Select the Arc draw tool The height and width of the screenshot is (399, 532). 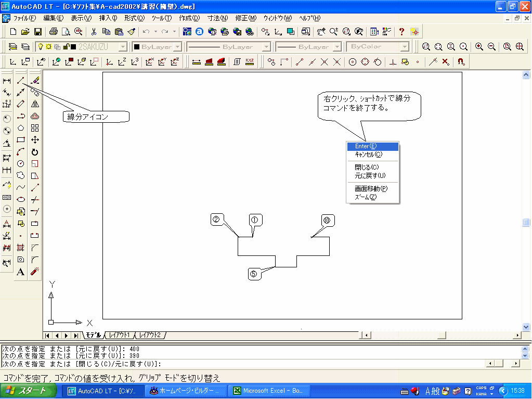pos(21,152)
